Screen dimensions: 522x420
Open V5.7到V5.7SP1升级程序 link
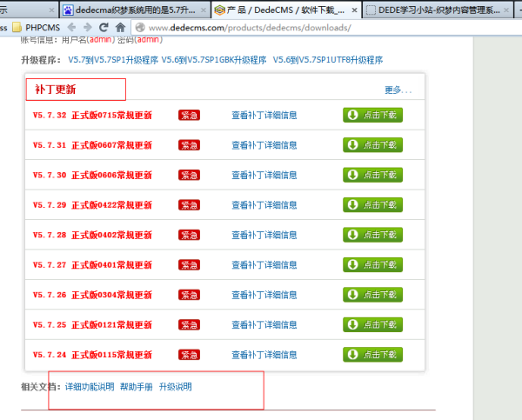(x=113, y=60)
